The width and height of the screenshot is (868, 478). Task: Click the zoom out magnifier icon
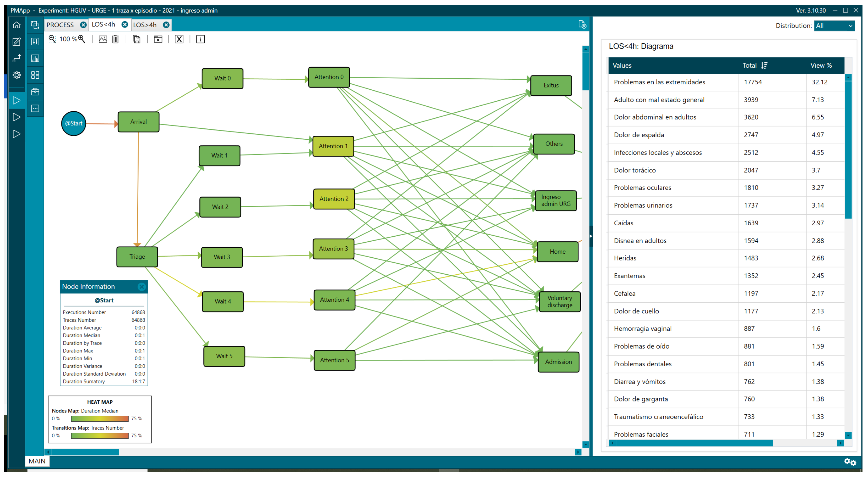52,39
